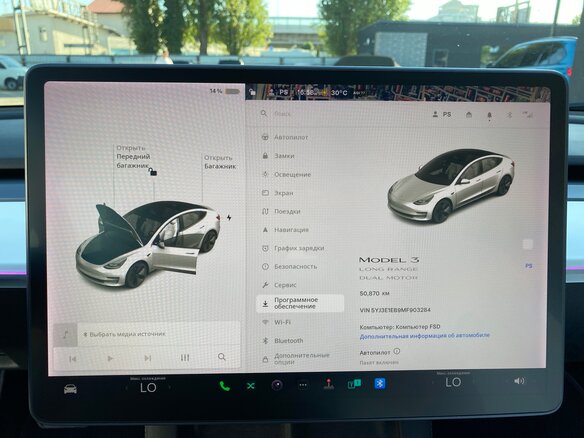Launch the Arcade joystick app
The height and width of the screenshot is (438, 584).
point(328,384)
